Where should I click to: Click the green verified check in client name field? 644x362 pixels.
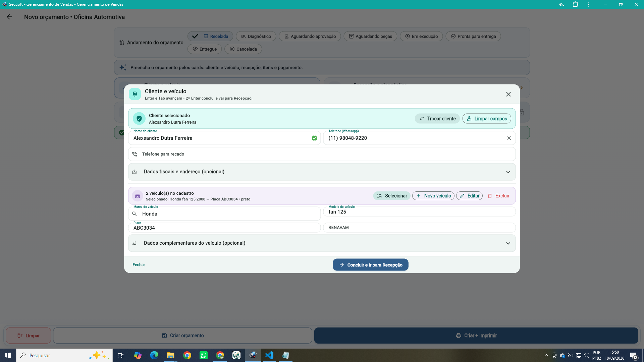point(314,138)
